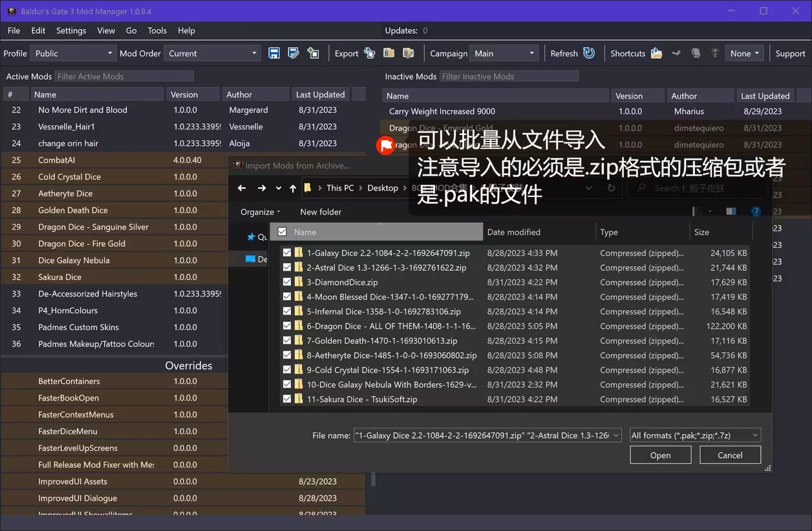
Task: Select the Sakura Dice active mod row
Action: tap(115, 277)
